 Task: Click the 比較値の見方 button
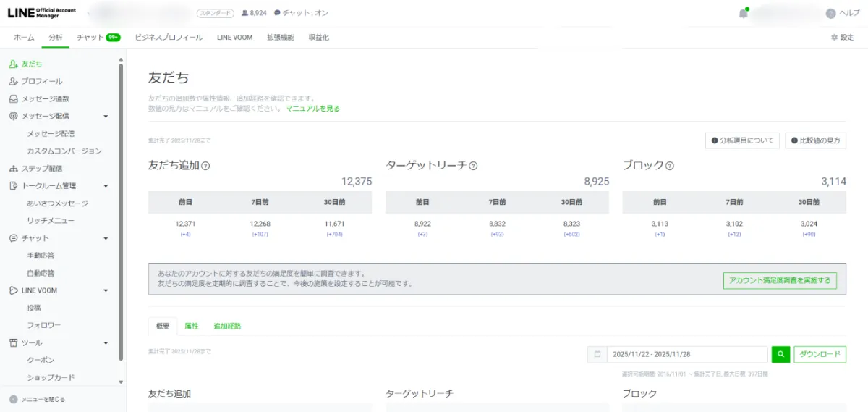(x=815, y=140)
